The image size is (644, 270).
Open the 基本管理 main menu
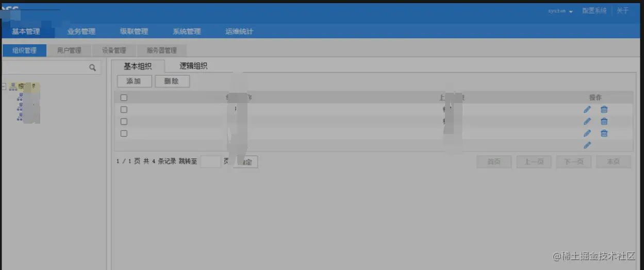26,31
